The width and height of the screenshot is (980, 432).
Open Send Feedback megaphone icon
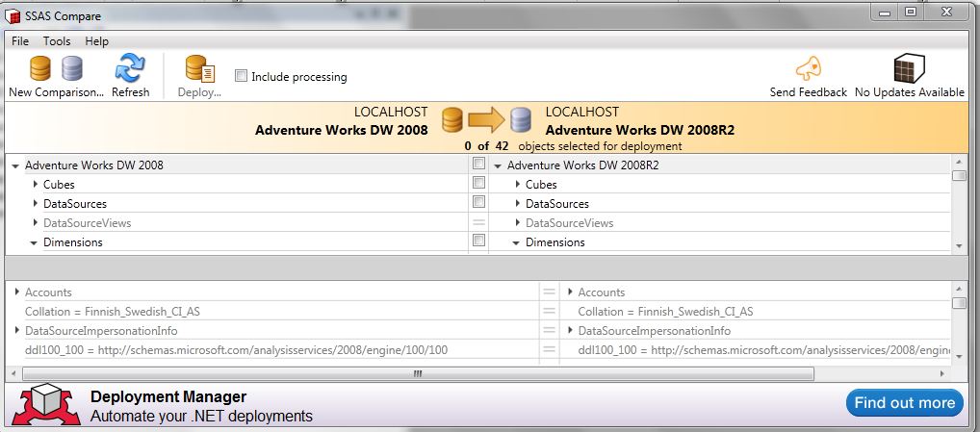point(808,68)
